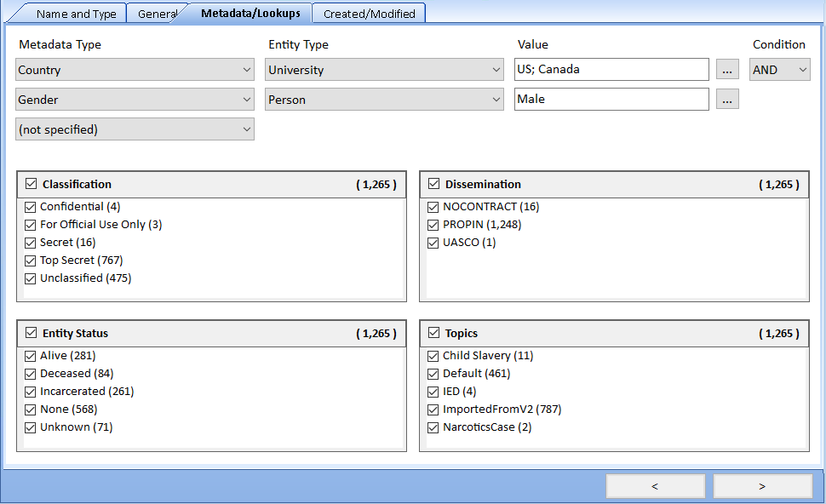826x504 pixels.
Task: Open the General tab
Action: tap(157, 14)
